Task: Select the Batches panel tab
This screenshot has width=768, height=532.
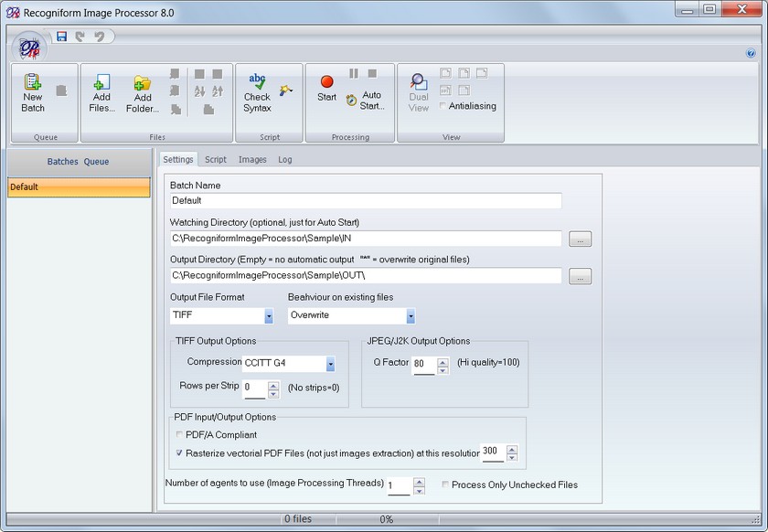Action: [63, 161]
